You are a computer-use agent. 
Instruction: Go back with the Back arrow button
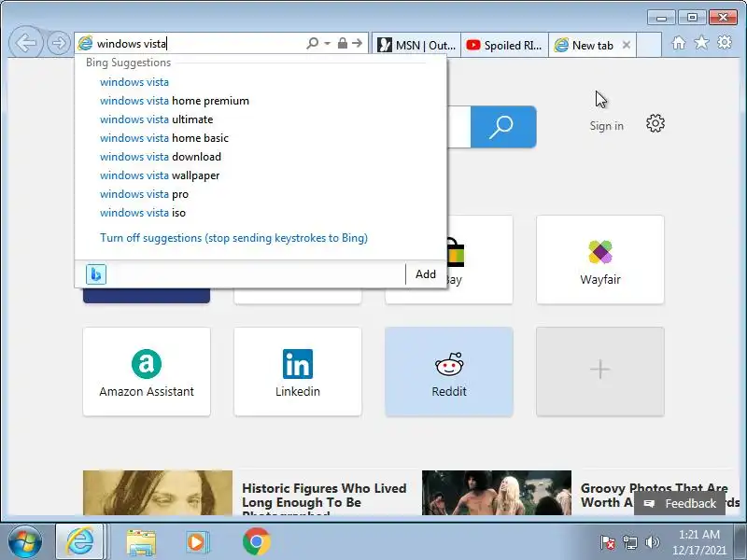click(x=26, y=43)
